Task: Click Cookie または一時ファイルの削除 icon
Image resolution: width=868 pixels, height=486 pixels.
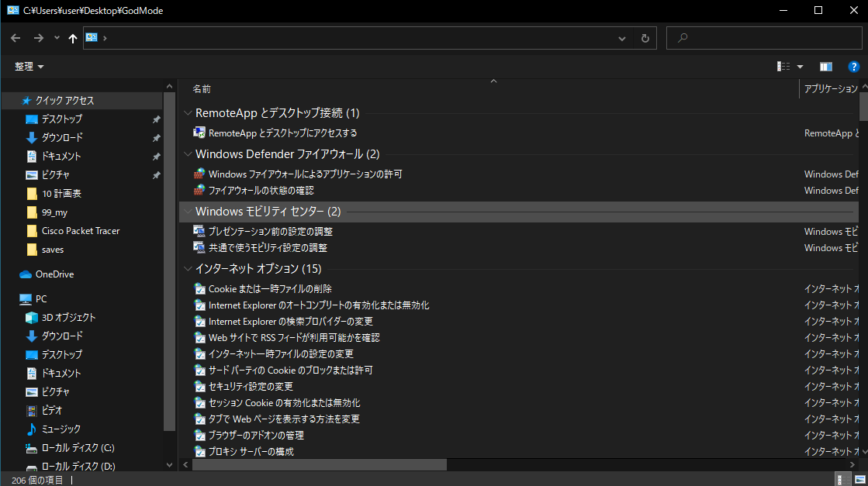Action: click(x=199, y=288)
